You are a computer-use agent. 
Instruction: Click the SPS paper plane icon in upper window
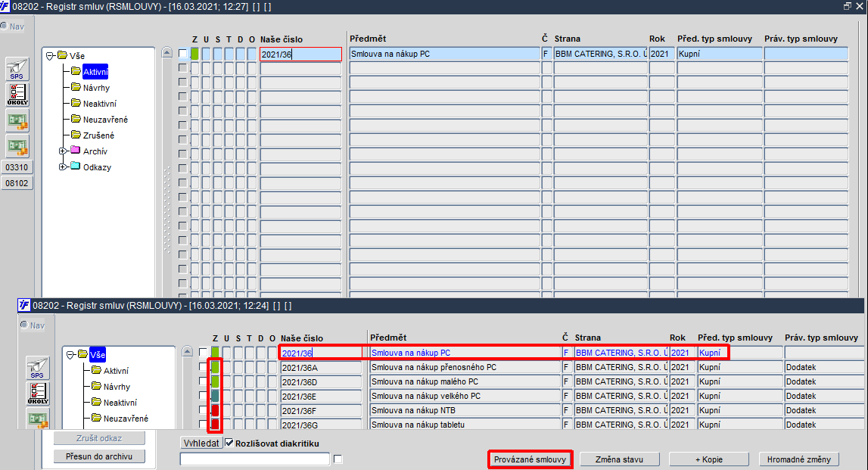click(x=17, y=69)
